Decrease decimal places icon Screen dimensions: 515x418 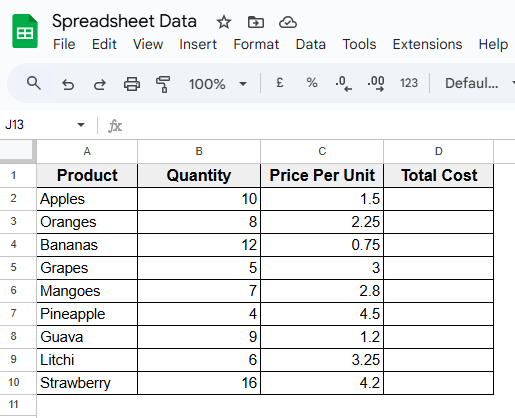point(344,83)
